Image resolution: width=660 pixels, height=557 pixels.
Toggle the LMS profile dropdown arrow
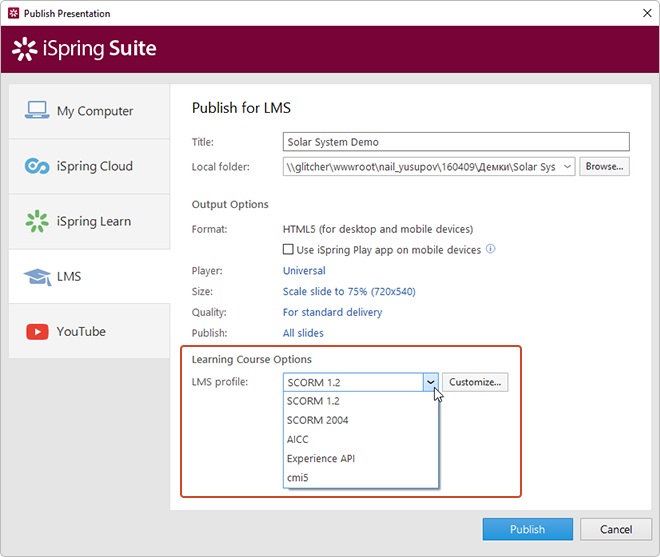coord(431,382)
